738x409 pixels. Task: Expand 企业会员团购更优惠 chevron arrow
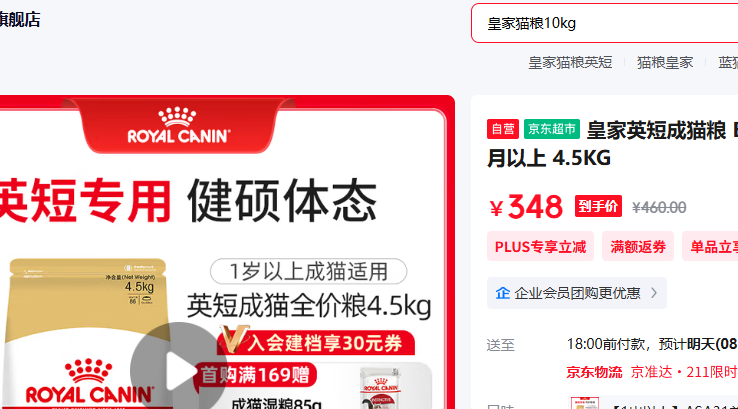tap(654, 293)
